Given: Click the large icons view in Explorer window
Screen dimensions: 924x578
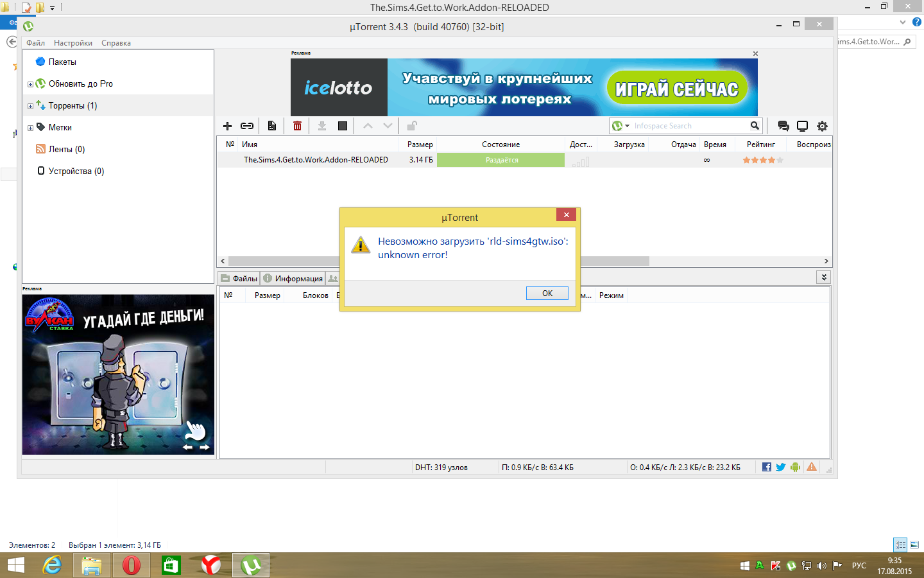Looking at the screenshot, I should pos(914,545).
